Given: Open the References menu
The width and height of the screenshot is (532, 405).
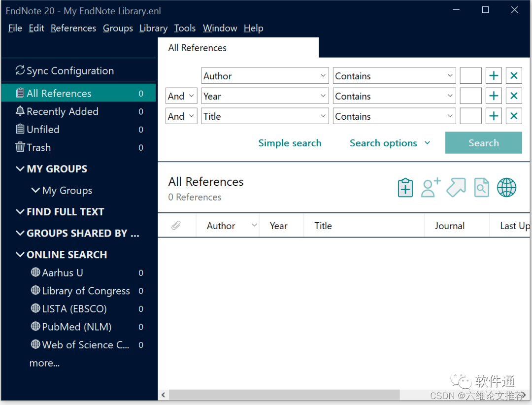Looking at the screenshot, I should 73,28.
